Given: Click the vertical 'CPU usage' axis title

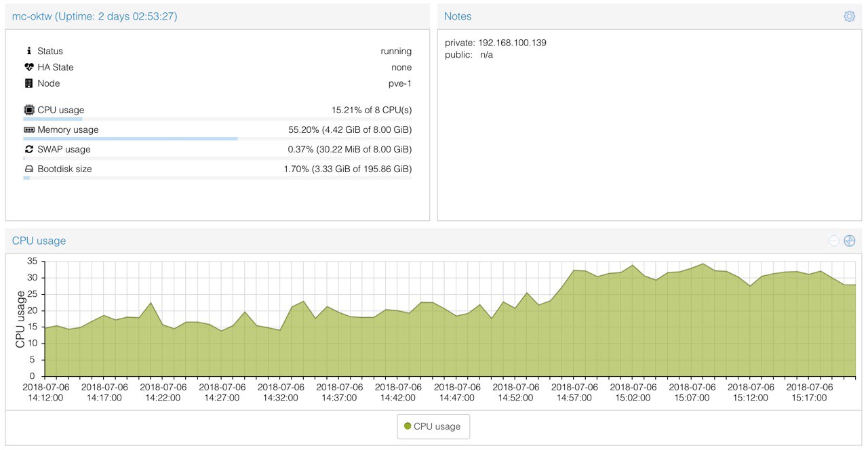Looking at the screenshot, I should pyautogui.click(x=20, y=319).
